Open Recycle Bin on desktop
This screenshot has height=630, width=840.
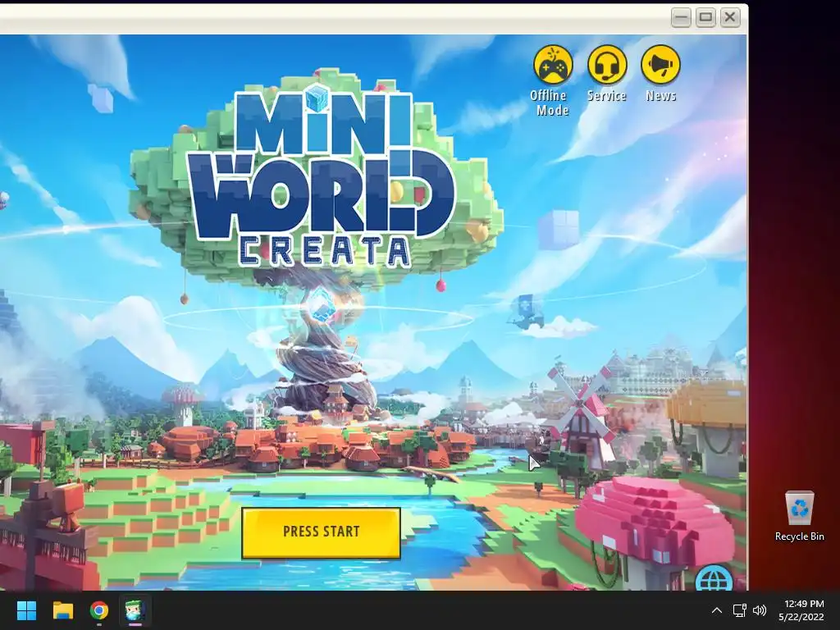pos(799,517)
